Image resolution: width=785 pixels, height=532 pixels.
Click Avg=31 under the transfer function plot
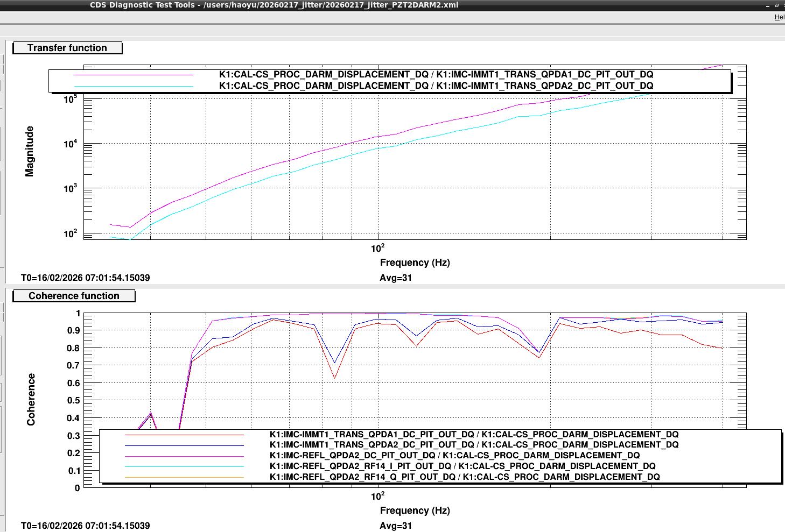tap(395, 278)
